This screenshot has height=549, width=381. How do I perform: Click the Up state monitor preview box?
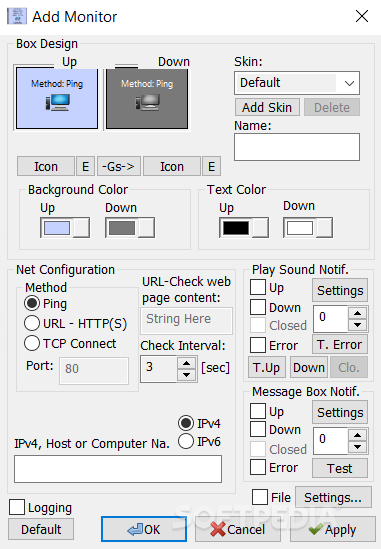pos(57,99)
